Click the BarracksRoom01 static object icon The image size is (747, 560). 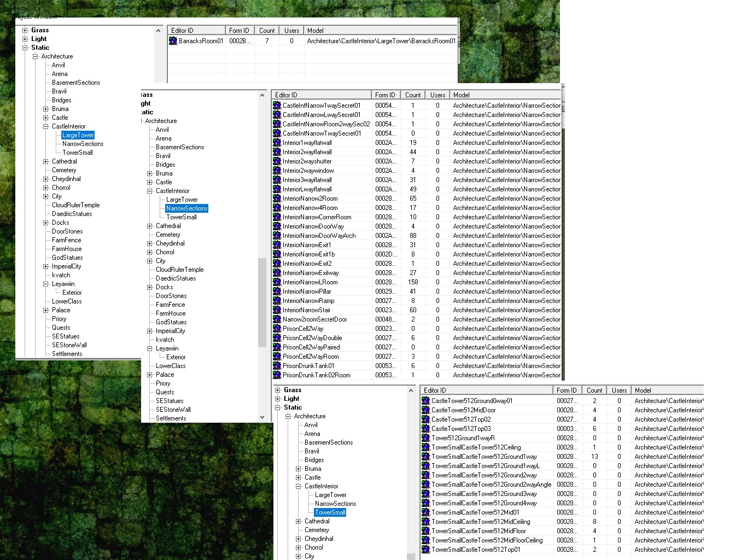pyautogui.click(x=173, y=41)
